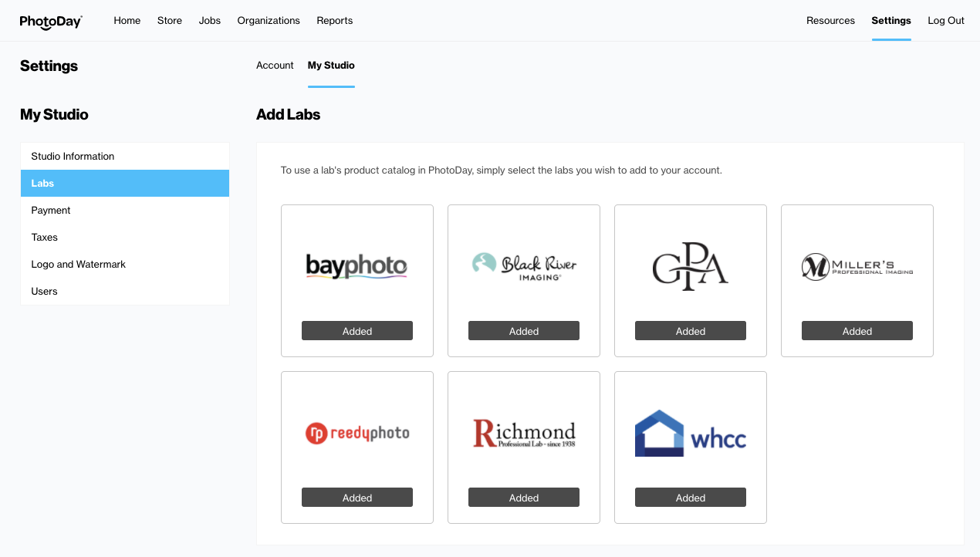
Task: Click the Add Labs heading
Action: 288,115
